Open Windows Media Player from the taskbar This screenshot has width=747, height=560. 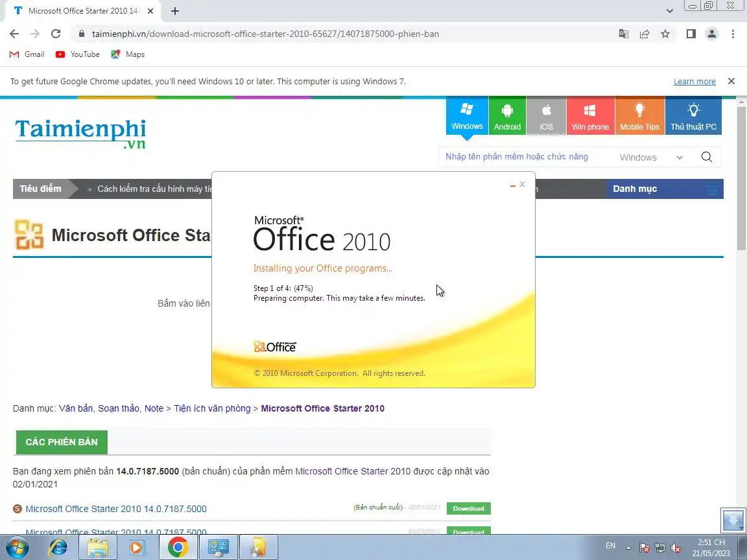click(137, 547)
